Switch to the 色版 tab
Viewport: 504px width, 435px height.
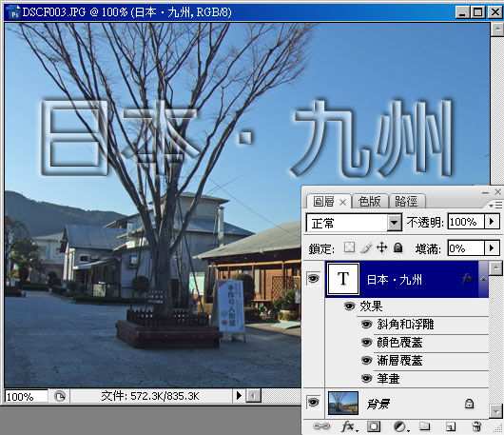tap(370, 202)
